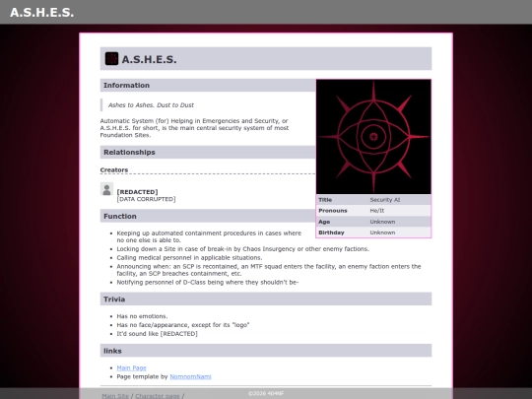Click the 'Locking down a Site' function bullet
Screen dimensions: 532x399
[243, 248]
